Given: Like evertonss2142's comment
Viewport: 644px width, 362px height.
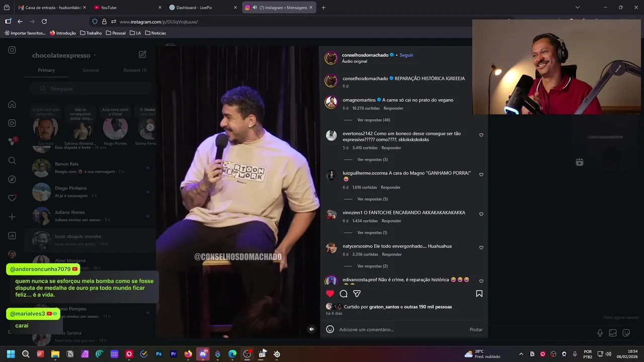Looking at the screenshot, I should (481, 135).
